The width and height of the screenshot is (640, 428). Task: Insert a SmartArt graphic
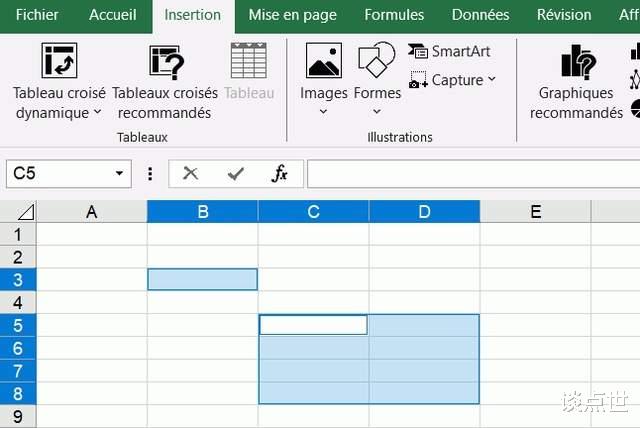tap(450, 51)
